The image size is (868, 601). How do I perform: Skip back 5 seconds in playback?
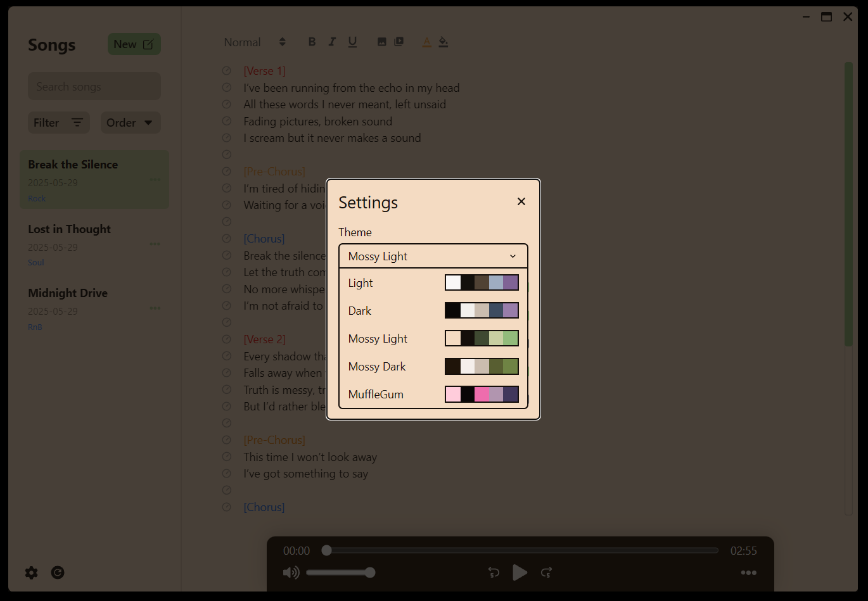(494, 573)
